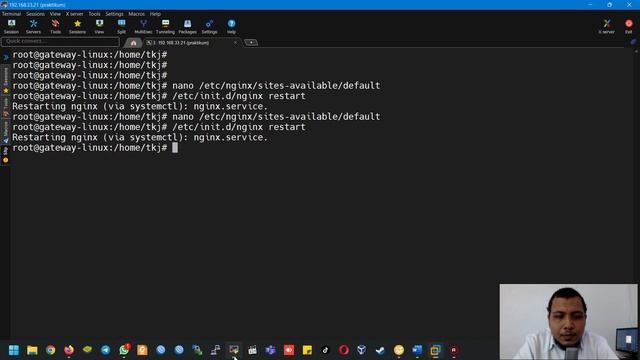Open the Sftp sidebar tab

[6, 155]
